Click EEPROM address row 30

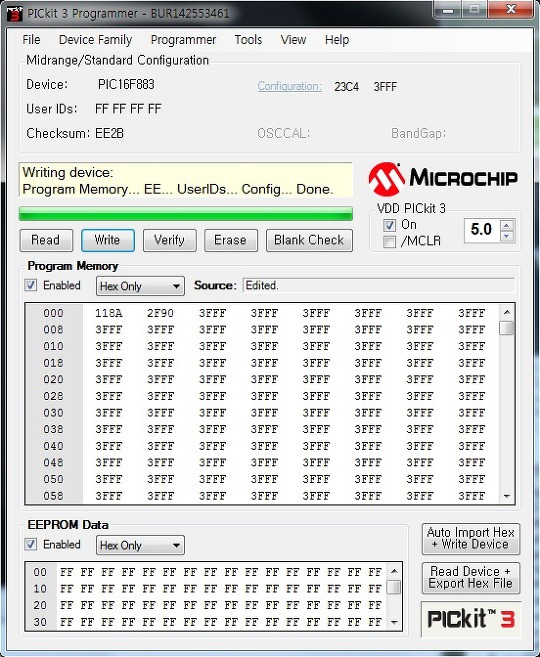click(40, 622)
